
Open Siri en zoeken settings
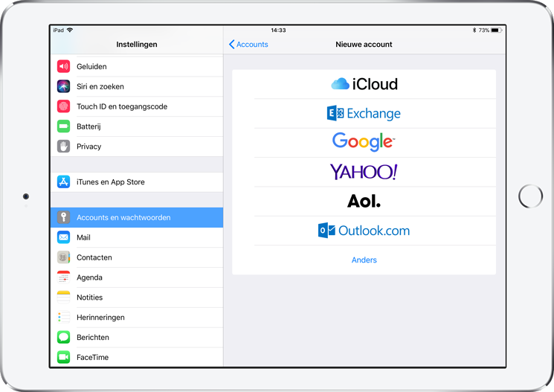(137, 86)
